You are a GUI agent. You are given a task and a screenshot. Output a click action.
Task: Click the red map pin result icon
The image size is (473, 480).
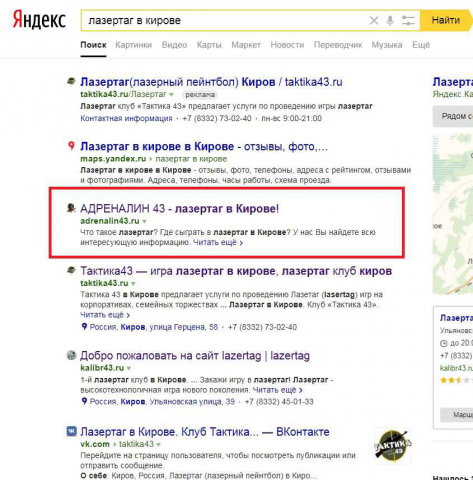point(71,146)
